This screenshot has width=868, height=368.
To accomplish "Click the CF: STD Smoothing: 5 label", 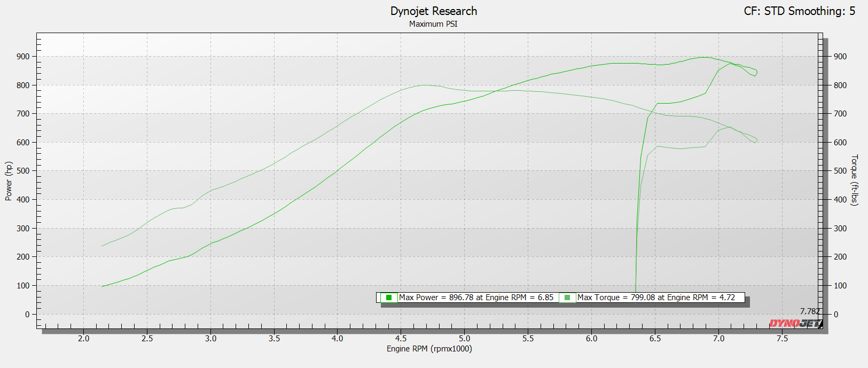I will coord(799,11).
